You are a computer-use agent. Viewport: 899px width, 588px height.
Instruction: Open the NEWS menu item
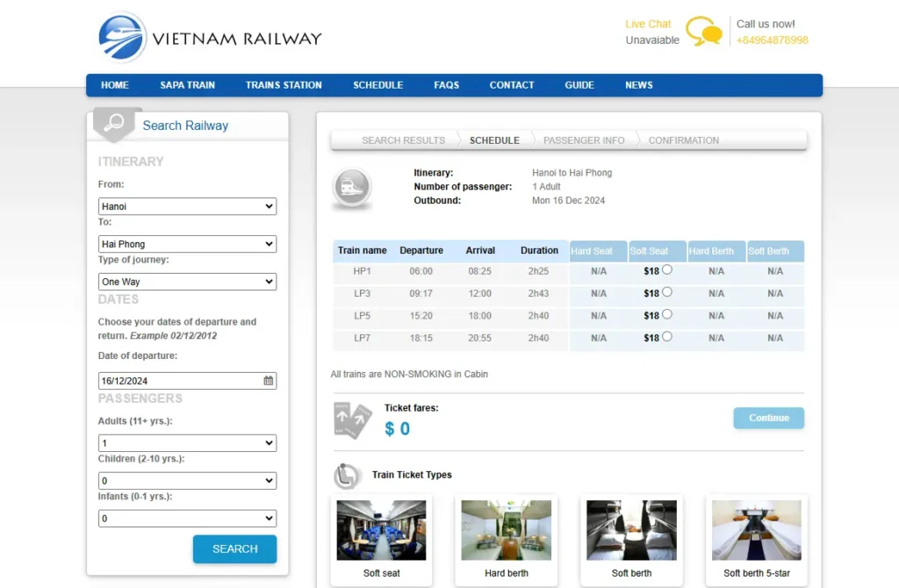(x=639, y=85)
